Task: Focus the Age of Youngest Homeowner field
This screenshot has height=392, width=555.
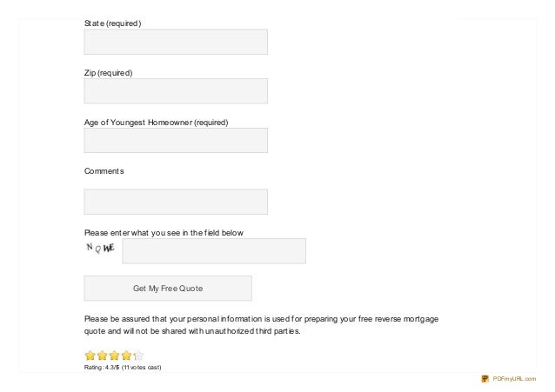Action: pyautogui.click(x=176, y=141)
